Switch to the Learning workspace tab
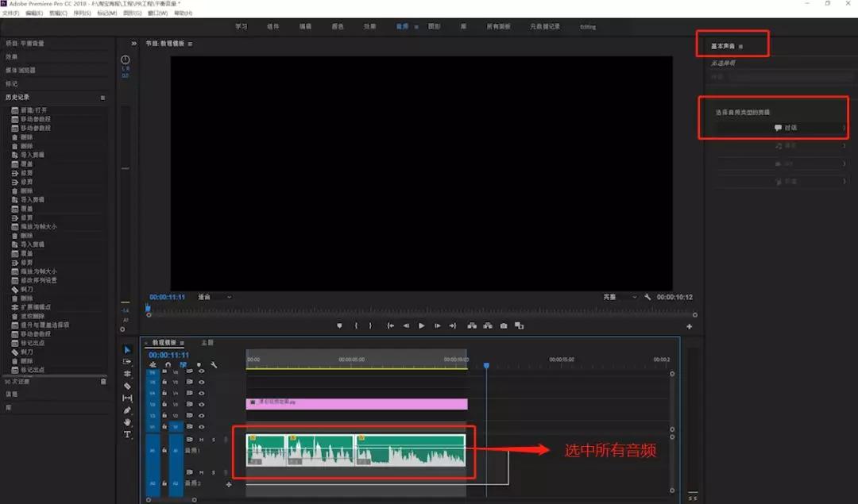The height and width of the screenshot is (504, 858). tap(242, 26)
